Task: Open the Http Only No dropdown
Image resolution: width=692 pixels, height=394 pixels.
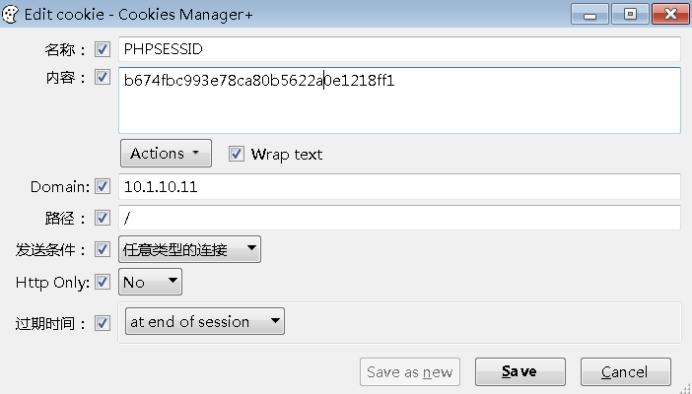Action: pos(150,281)
